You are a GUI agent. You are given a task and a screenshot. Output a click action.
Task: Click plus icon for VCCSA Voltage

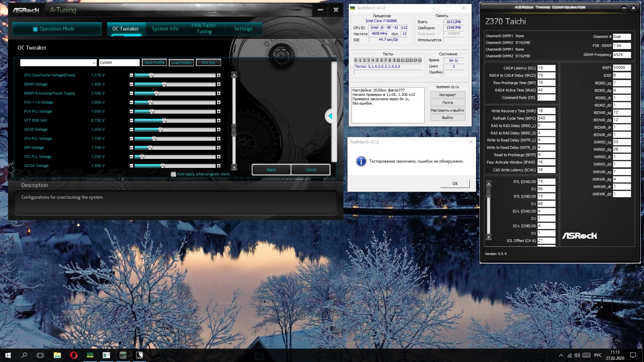pyautogui.click(x=219, y=166)
